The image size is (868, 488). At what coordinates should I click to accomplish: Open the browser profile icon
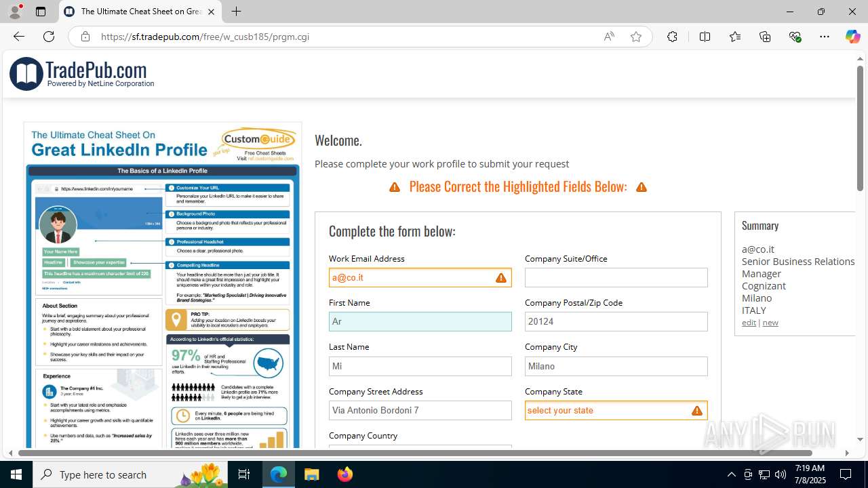pyautogui.click(x=15, y=12)
